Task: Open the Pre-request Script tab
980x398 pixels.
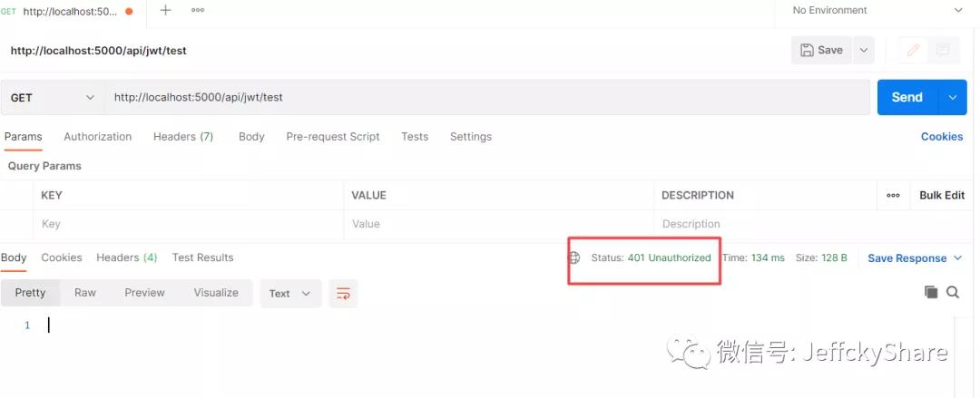Action: click(x=332, y=136)
